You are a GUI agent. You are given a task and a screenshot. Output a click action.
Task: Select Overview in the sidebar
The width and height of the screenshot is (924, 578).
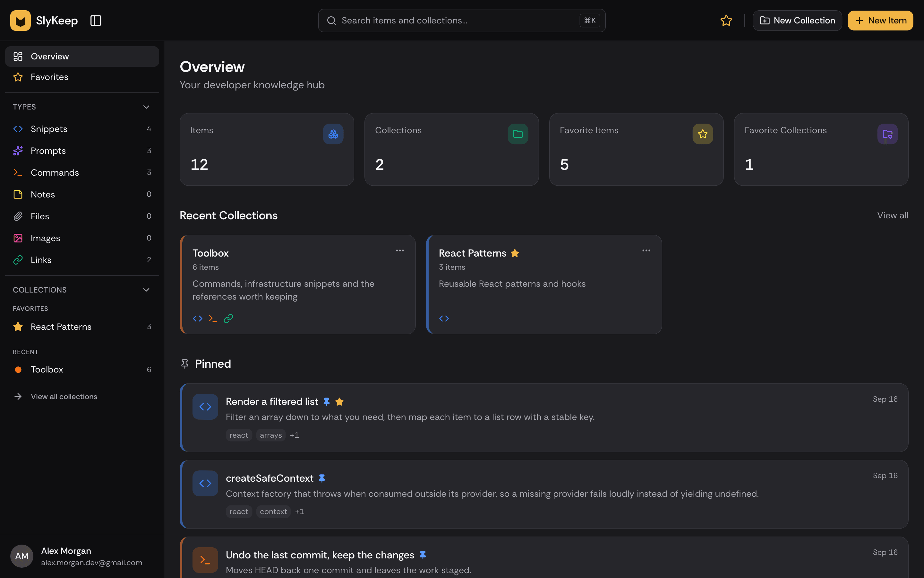point(82,57)
